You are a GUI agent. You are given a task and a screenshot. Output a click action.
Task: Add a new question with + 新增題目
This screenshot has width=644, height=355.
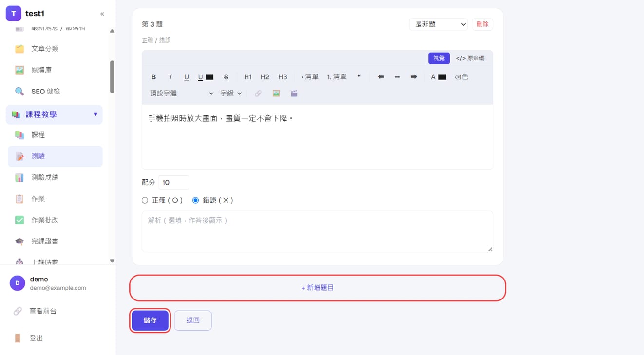tap(318, 288)
